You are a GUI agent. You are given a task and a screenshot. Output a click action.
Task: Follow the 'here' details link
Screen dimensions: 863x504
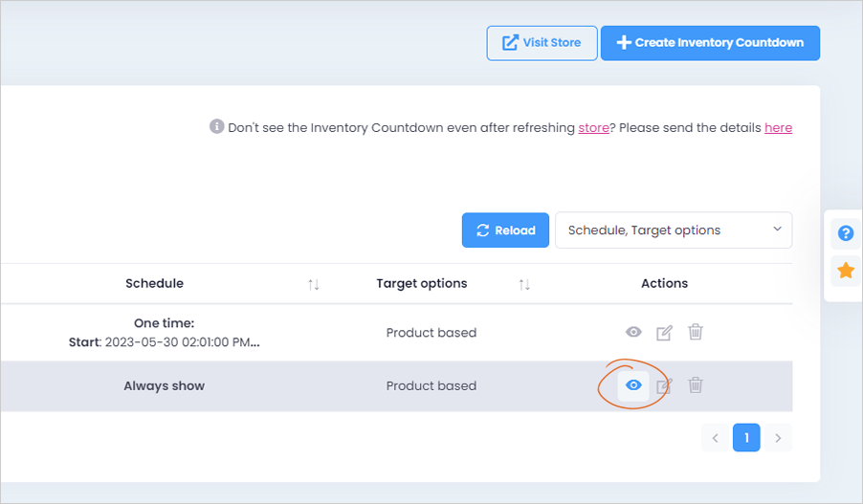(778, 127)
